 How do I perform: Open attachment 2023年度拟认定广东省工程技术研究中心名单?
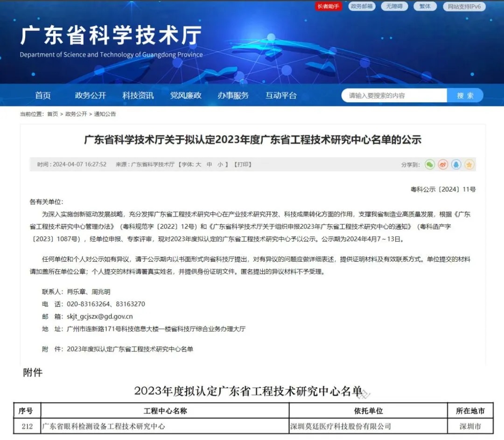(x=130, y=349)
